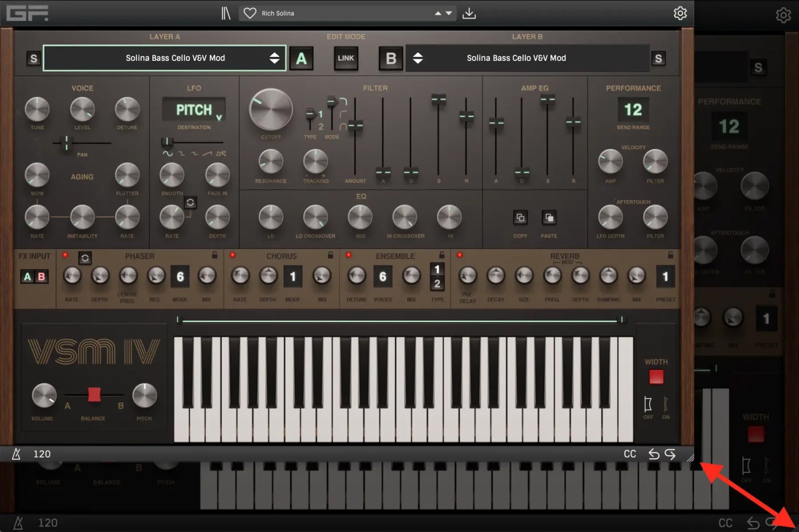Toggle the Reverb section power LED
The image size is (799, 532).
click(459, 255)
